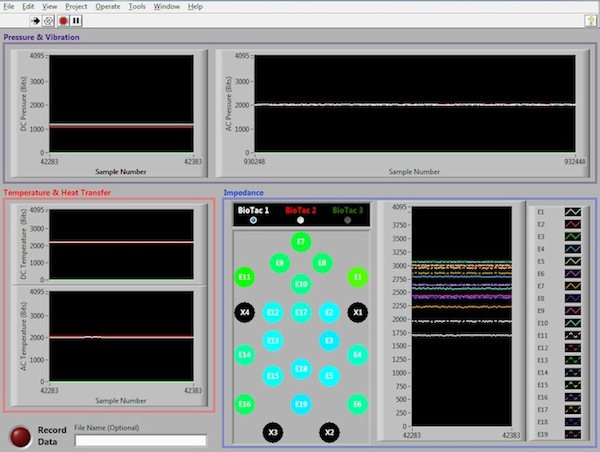Click the E17 cyan electrode circle
The width and height of the screenshot is (600, 452).
300,312
